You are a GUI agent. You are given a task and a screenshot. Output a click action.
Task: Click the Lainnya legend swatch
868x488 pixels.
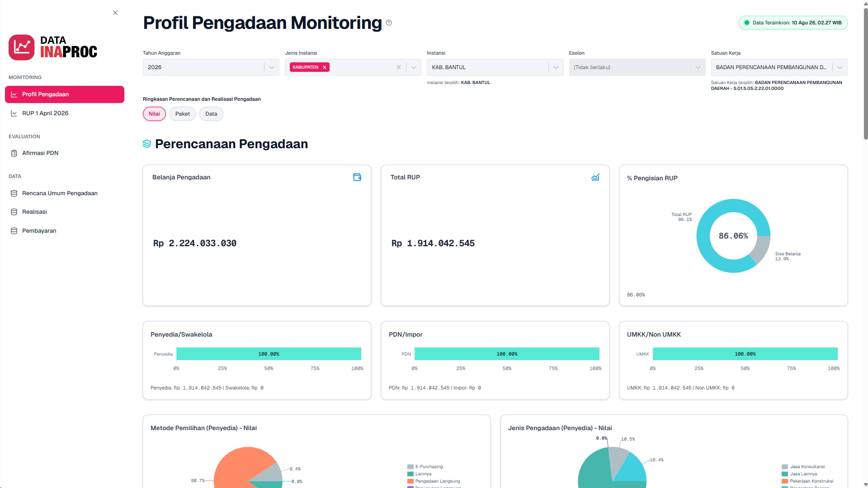(x=410, y=474)
